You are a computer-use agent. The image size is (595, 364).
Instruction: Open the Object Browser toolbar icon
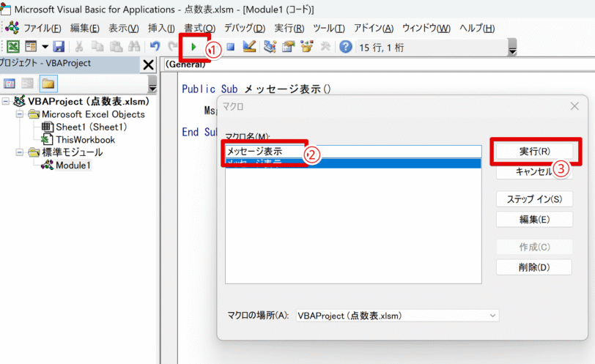(x=306, y=48)
